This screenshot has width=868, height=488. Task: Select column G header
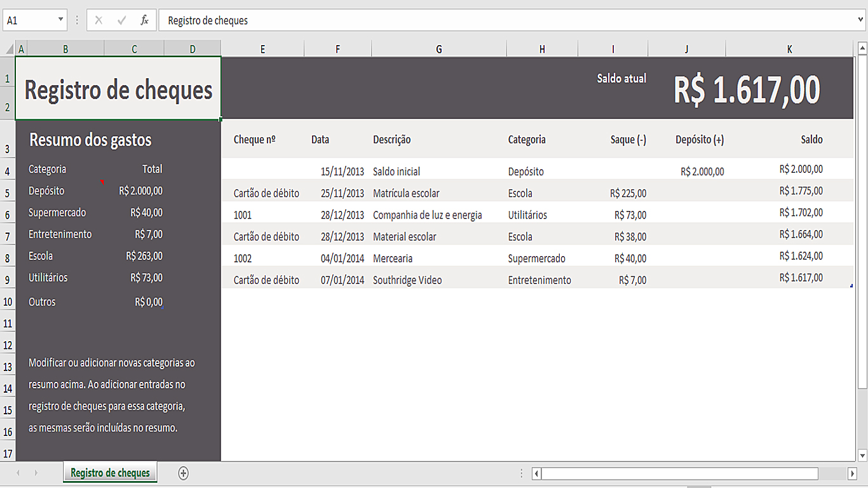[x=439, y=49]
